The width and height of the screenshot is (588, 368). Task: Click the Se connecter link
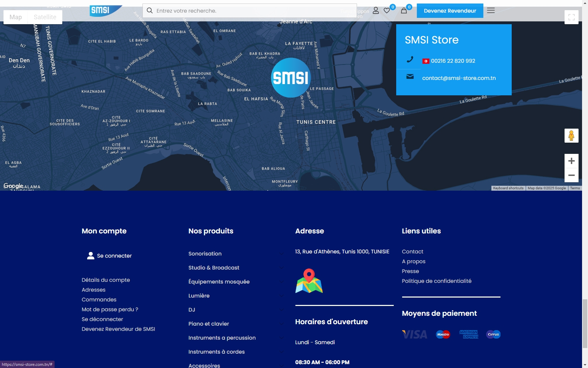pyautogui.click(x=114, y=256)
